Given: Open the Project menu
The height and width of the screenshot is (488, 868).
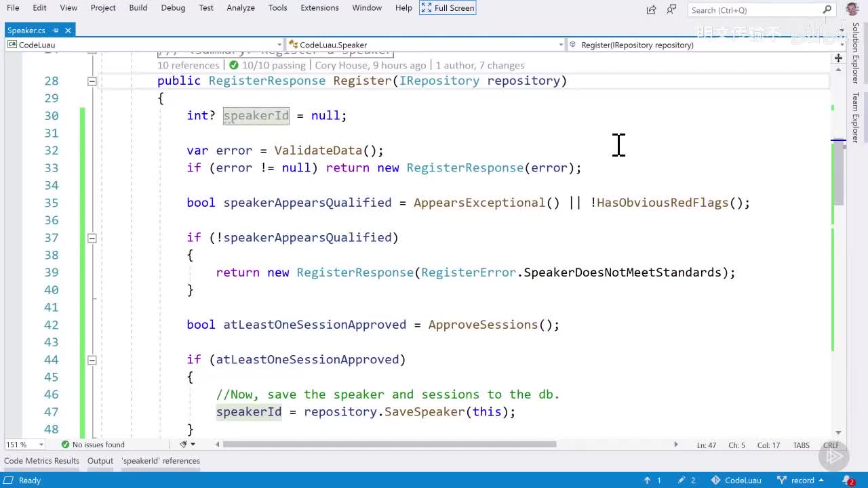Looking at the screenshot, I should click(103, 7).
